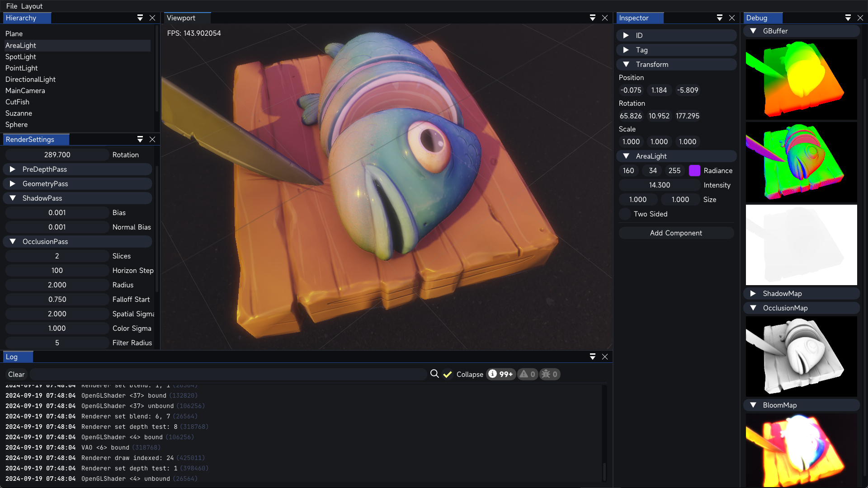Collapse the ShadowPass settings
This screenshot has width=868, height=488.
tap(78, 198)
